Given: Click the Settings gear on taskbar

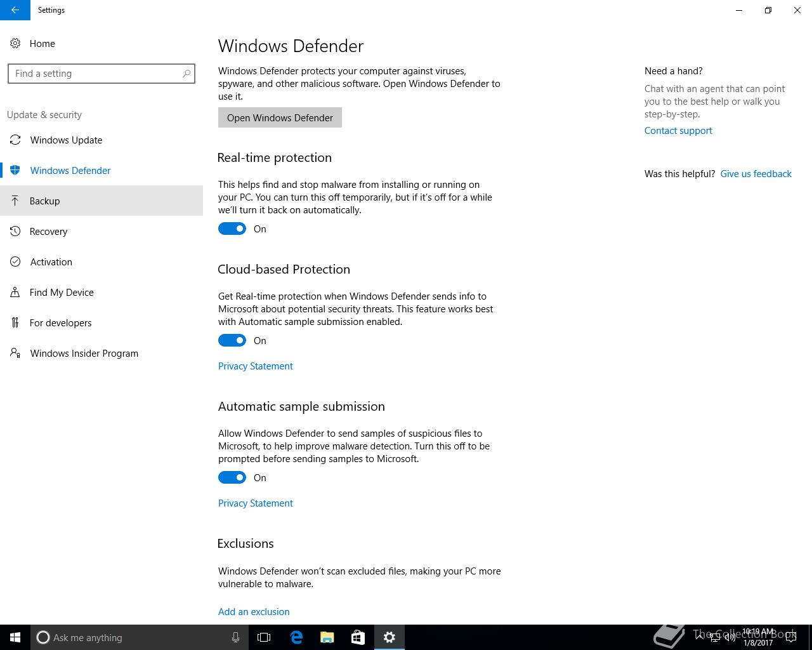Looking at the screenshot, I should pyautogui.click(x=390, y=637).
